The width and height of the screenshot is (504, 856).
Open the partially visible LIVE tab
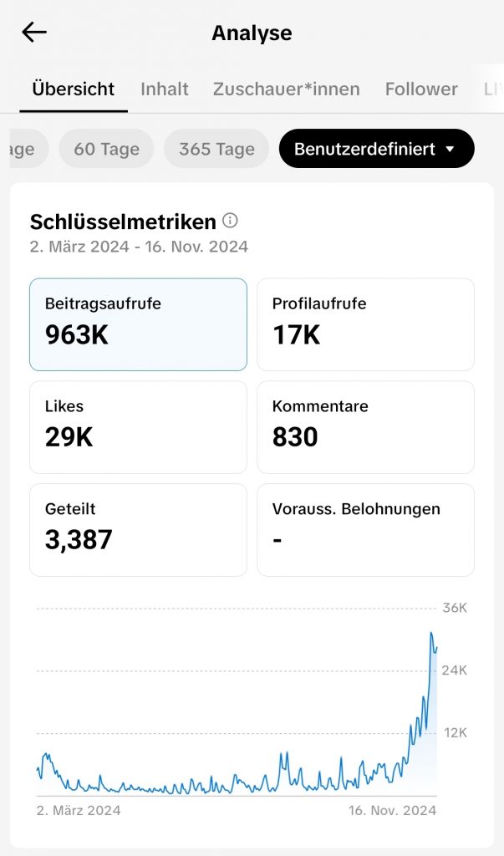(x=493, y=89)
